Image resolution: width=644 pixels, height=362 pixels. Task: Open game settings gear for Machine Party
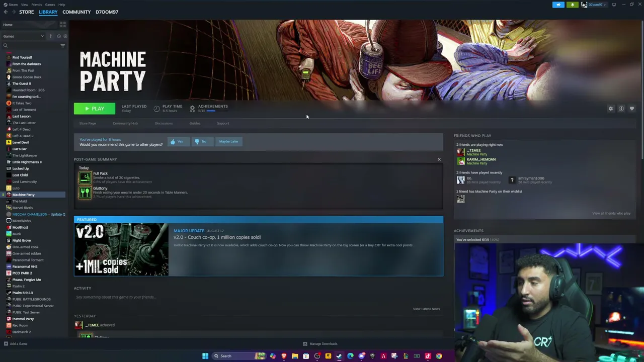coord(611,109)
